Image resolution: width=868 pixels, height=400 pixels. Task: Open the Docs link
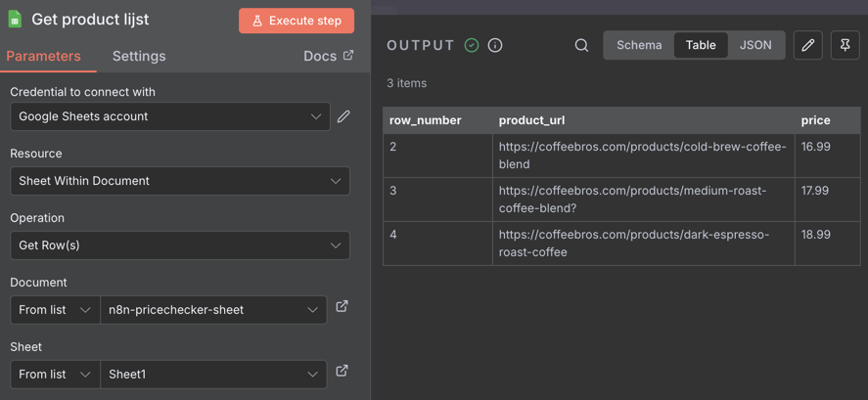(329, 56)
